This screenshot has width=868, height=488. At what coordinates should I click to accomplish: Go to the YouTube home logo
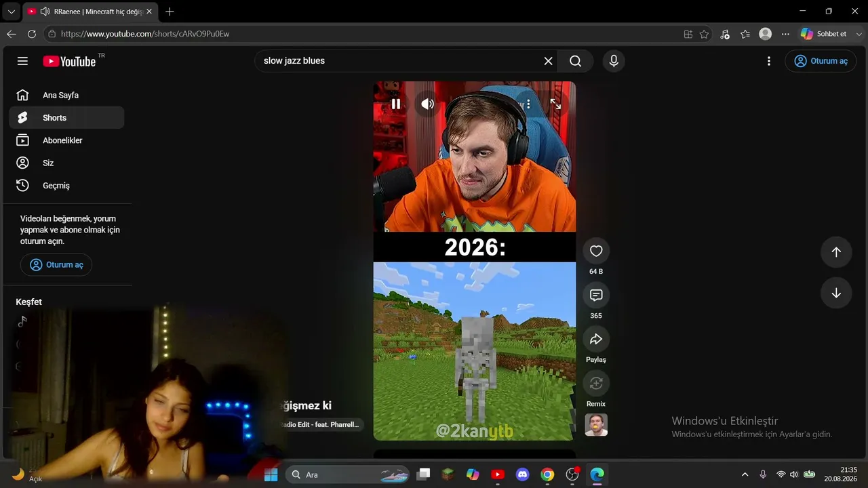[x=69, y=61]
